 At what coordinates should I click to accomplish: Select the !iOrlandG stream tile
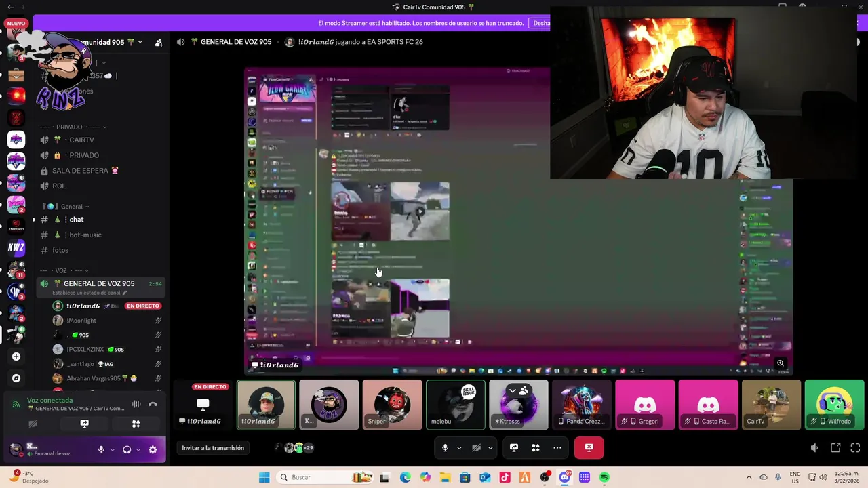point(203,405)
